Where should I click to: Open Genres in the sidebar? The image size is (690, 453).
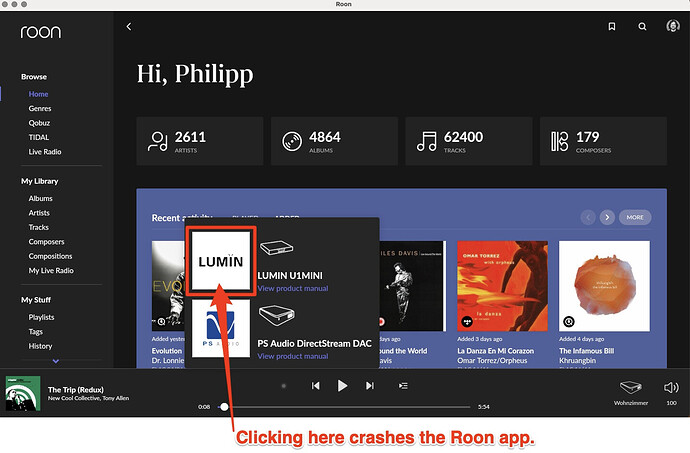point(40,109)
